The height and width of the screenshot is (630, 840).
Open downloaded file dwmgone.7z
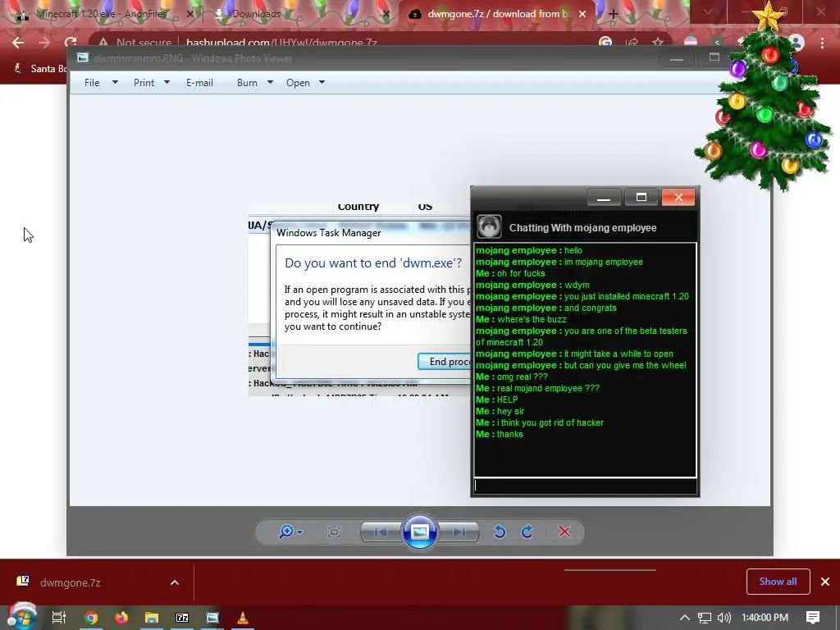click(x=70, y=582)
